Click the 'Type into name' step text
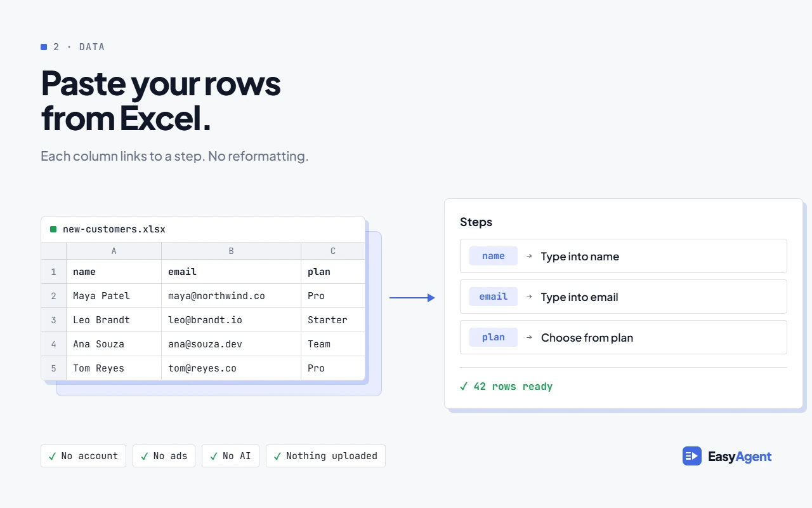The height and width of the screenshot is (508, 812). tap(580, 257)
